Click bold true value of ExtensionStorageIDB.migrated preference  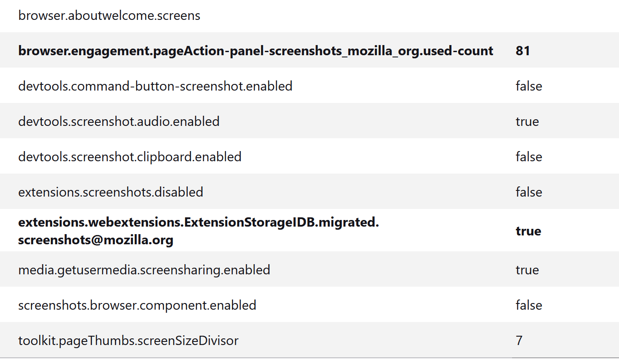(528, 231)
